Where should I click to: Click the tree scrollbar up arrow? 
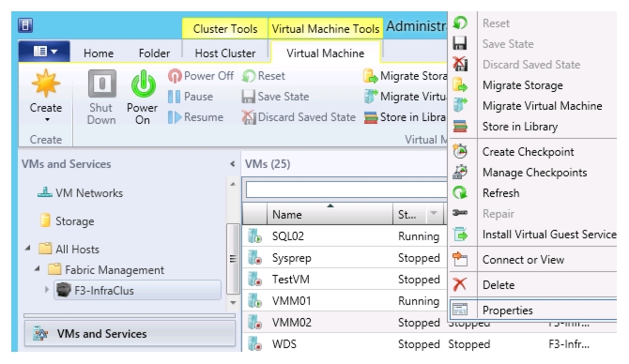pyautogui.click(x=233, y=184)
